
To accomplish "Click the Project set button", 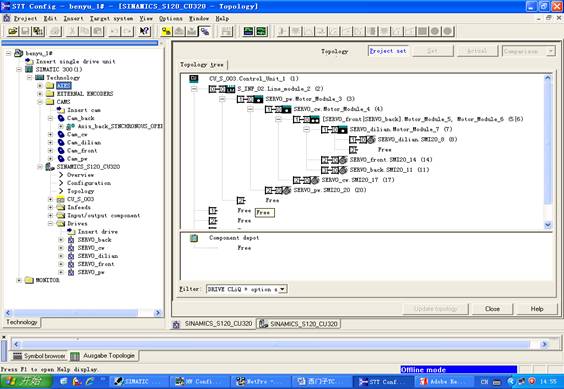I will point(388,51).
